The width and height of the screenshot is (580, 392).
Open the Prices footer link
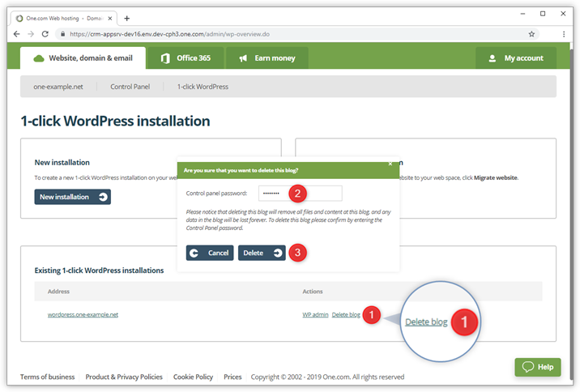(x=232, y=377)
